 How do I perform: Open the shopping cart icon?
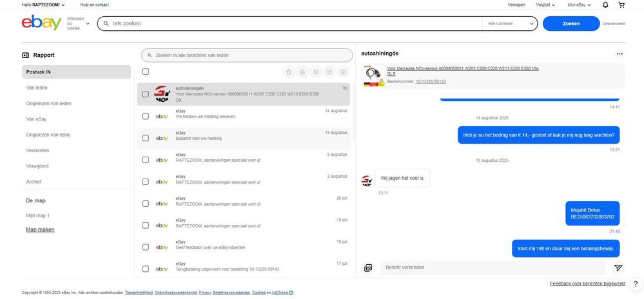621,5
